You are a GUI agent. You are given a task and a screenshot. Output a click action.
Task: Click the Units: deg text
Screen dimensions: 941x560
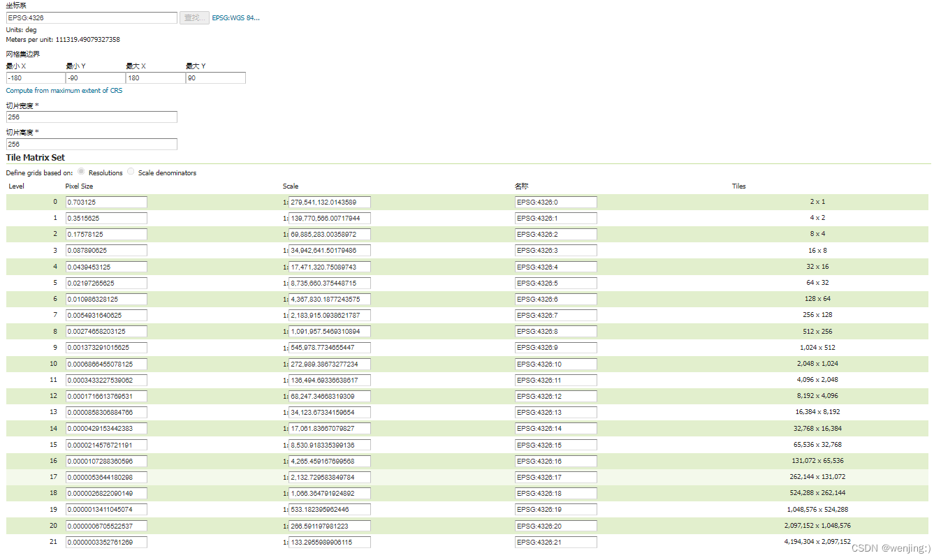[22, 30]
